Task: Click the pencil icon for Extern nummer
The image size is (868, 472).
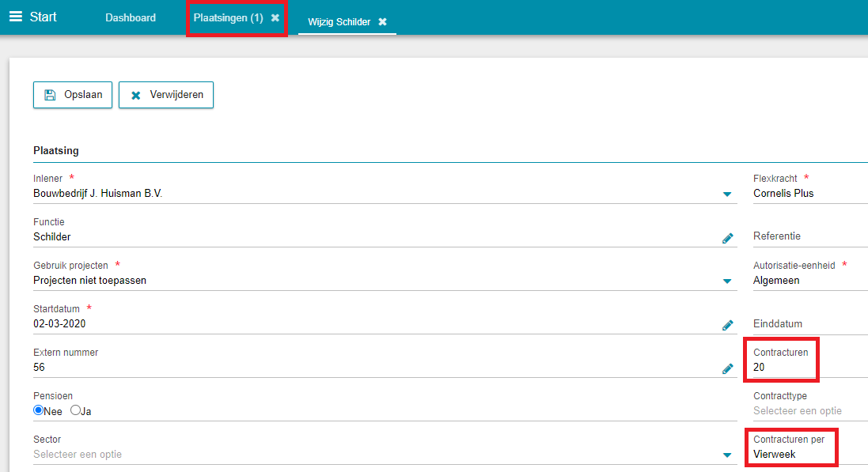Action: [727, 368]
